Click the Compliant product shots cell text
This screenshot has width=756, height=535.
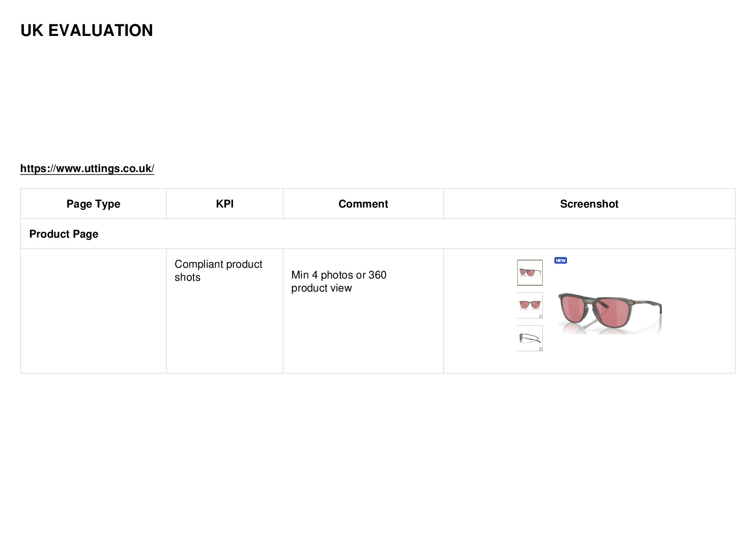(x=218, y=270)
